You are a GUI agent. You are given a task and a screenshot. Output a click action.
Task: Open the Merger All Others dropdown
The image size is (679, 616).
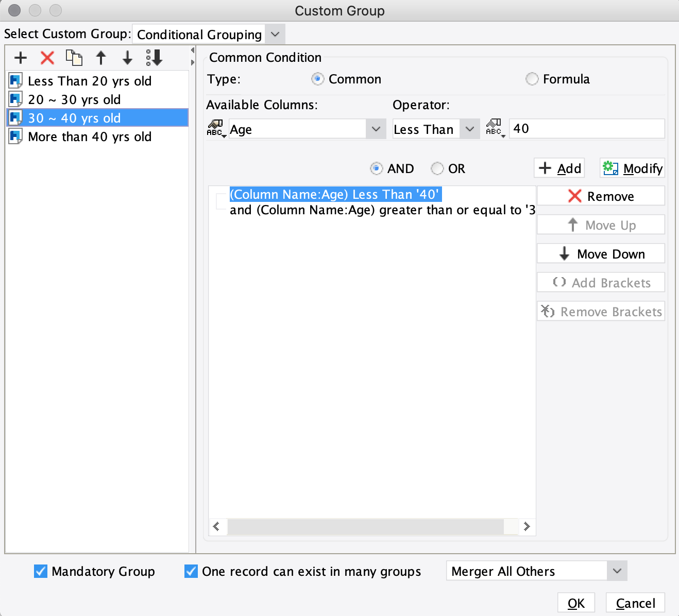[x=616, y=571]
